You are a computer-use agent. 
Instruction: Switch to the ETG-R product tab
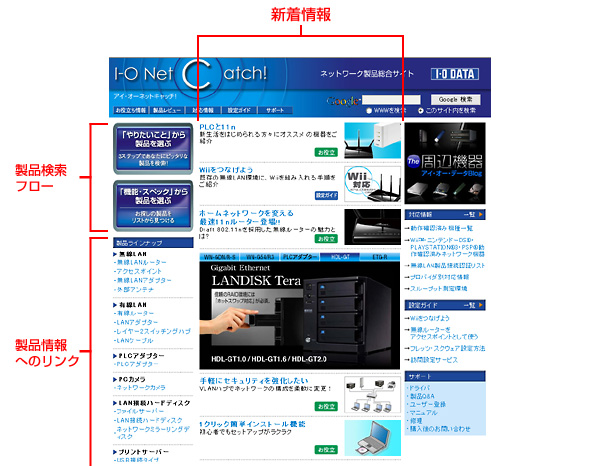tap(380, 257)
